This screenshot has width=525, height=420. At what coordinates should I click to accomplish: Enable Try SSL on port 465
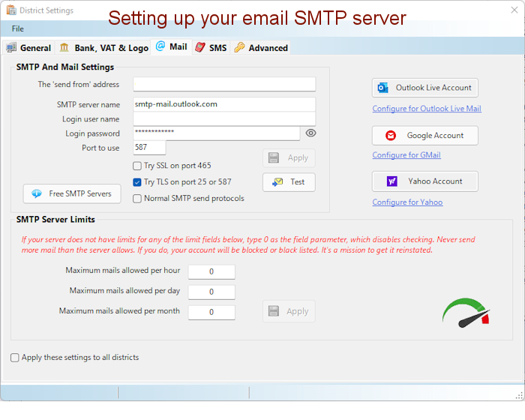point(137,166)
